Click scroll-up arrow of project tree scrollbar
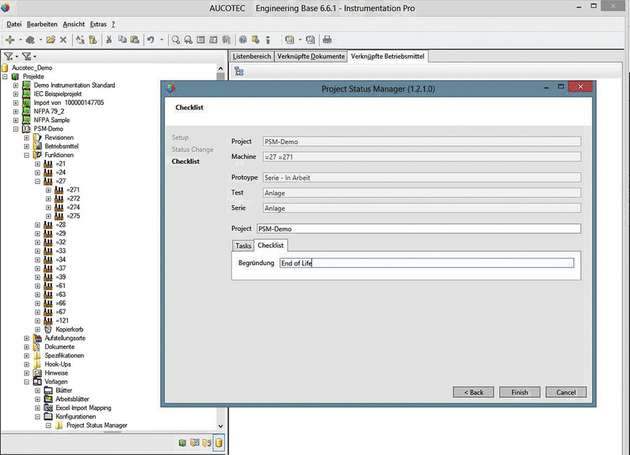This screenshot has height=455, width=630. [220, 68]
